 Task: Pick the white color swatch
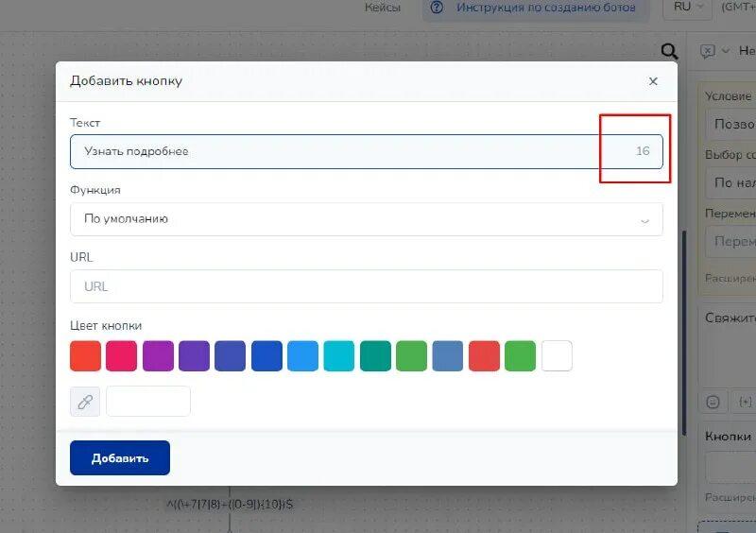point(557,356)
